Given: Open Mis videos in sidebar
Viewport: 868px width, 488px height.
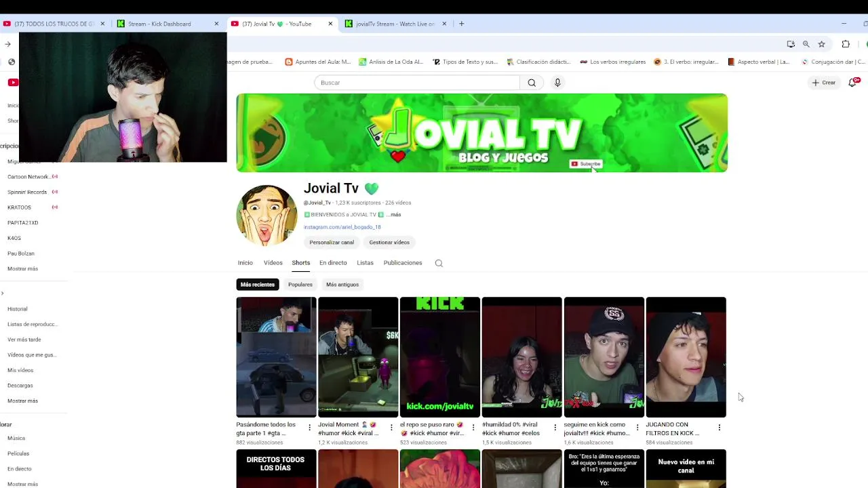Looking at the screenshot, I should click(20, 370).
